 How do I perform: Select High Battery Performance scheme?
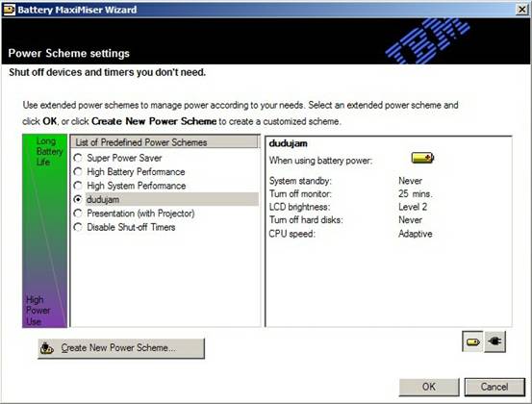(129, 171)
